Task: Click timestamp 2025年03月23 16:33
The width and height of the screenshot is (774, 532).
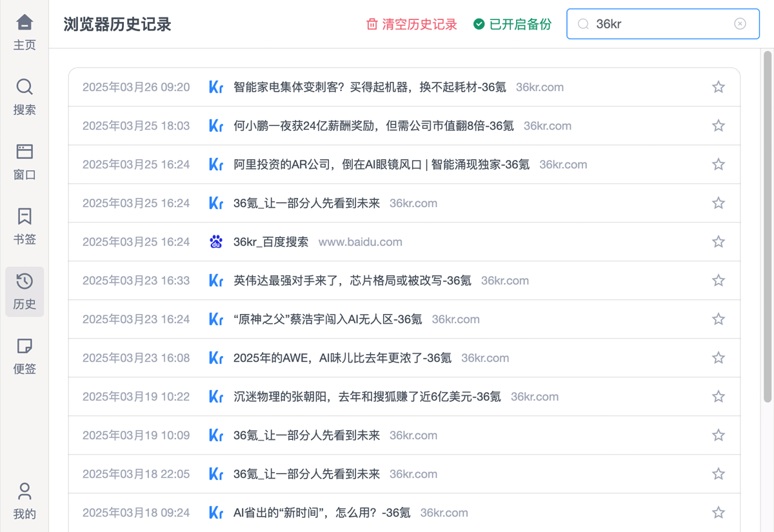Action: [136, 281]
